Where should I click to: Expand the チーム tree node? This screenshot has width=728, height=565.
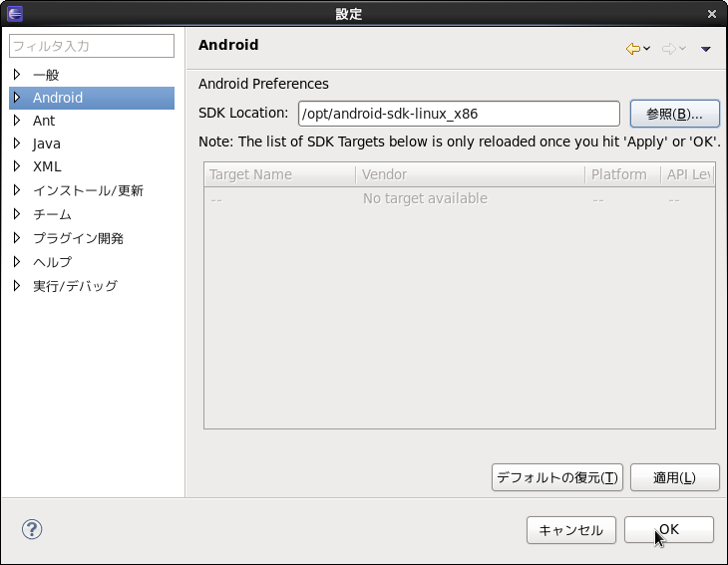pos(17,214)
